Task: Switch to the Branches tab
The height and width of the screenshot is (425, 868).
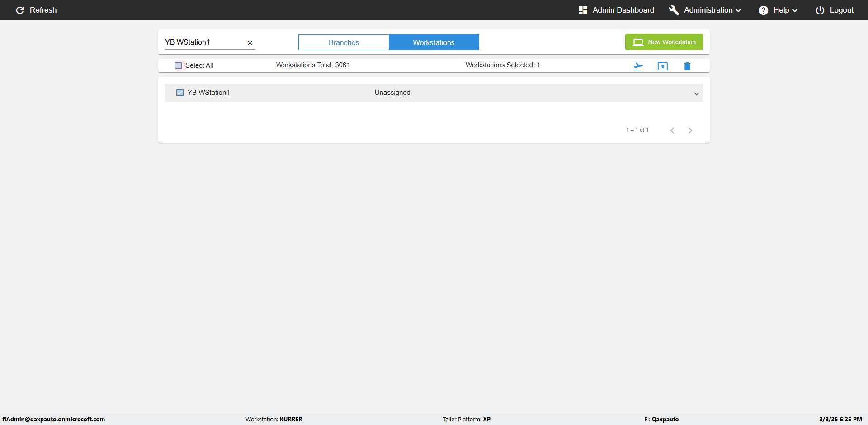Action: tap(344, 42)
